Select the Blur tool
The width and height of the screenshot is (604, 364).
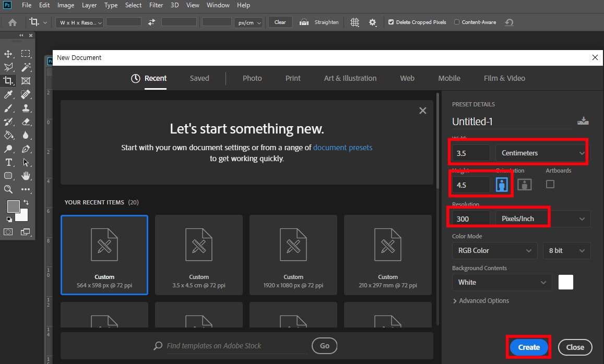pyautogui.click(x=26, y=135)
